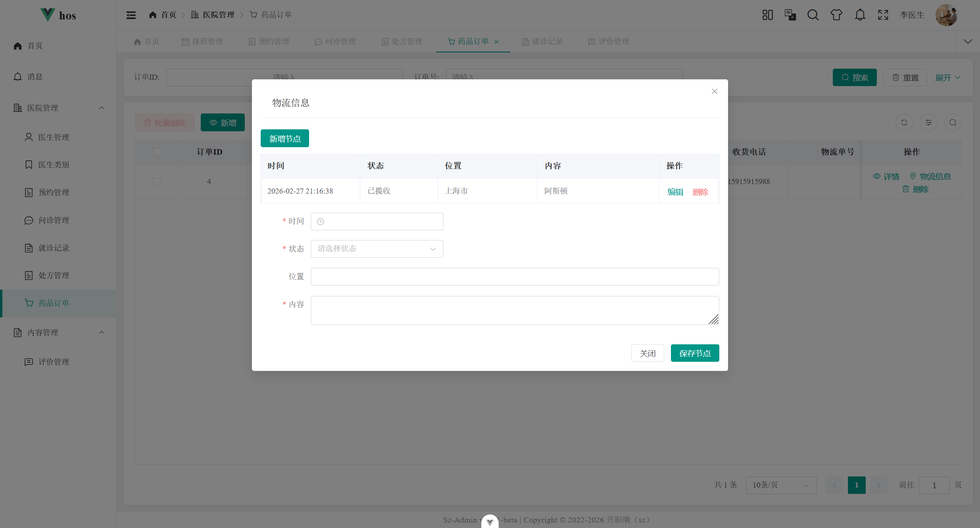The width and height of the screenshot is (980, 528).
Task: Click the 位置 text input field
Action: [514, 276]
